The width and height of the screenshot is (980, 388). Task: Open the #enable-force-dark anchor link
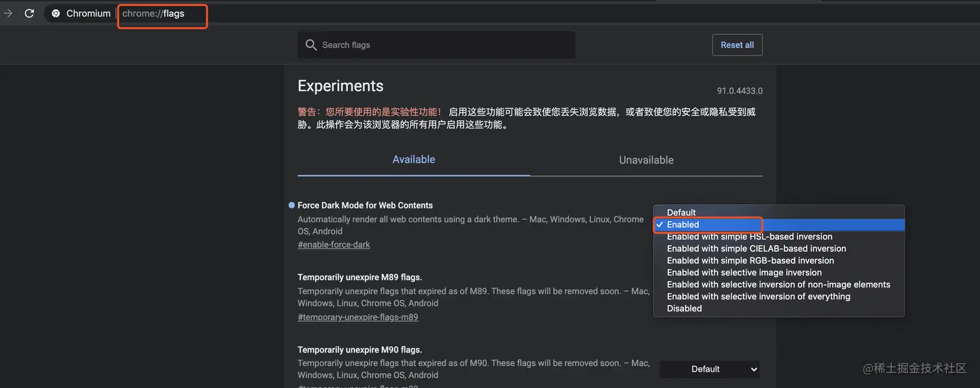[334, 245]
